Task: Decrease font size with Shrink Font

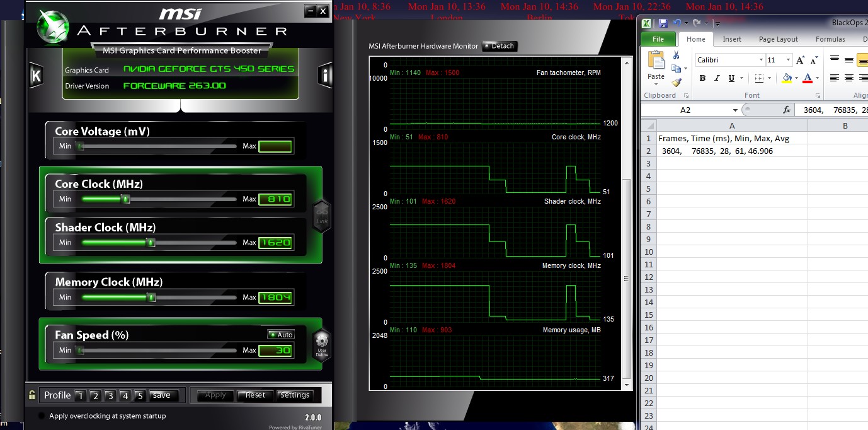Action: (814, 60)
